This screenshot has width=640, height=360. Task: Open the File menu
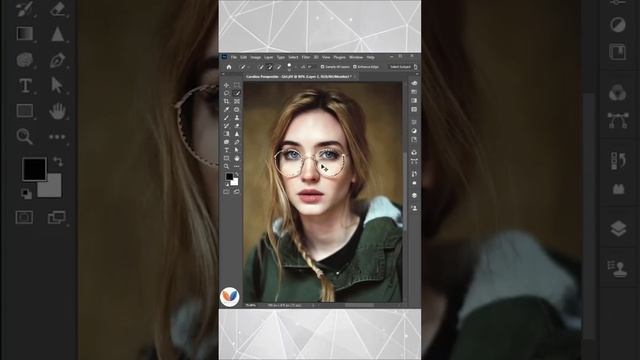pos(233,57)
